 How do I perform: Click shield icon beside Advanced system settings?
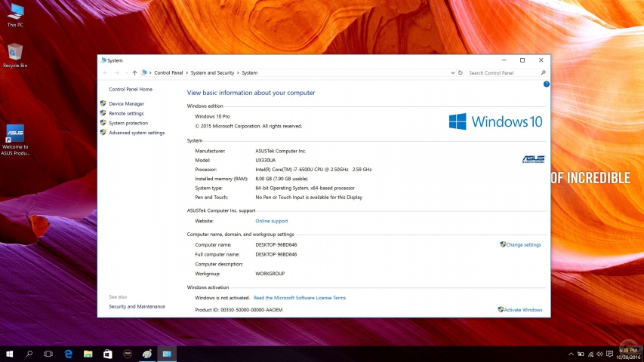[x=103, y=132]
